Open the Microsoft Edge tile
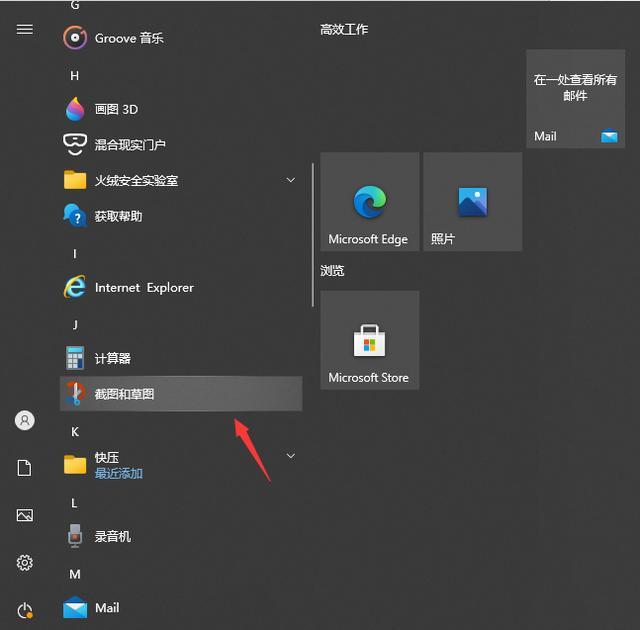 [370, 202]
